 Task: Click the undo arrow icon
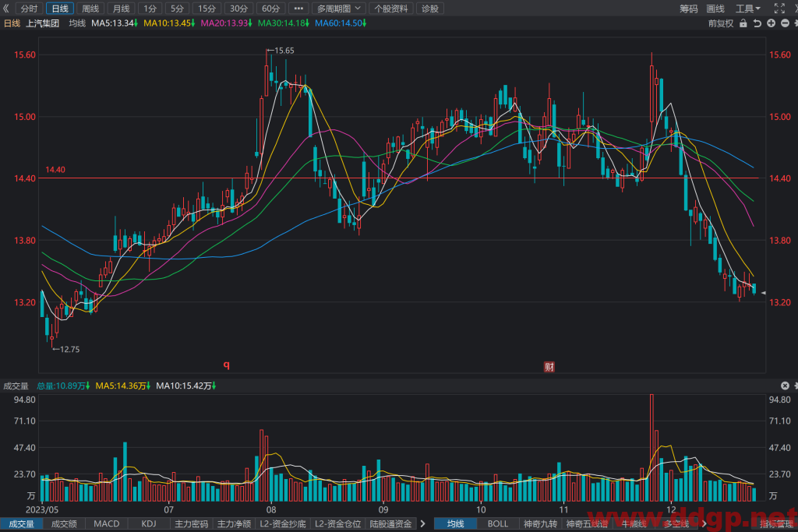pyautogui.click(x=757, y=23)
